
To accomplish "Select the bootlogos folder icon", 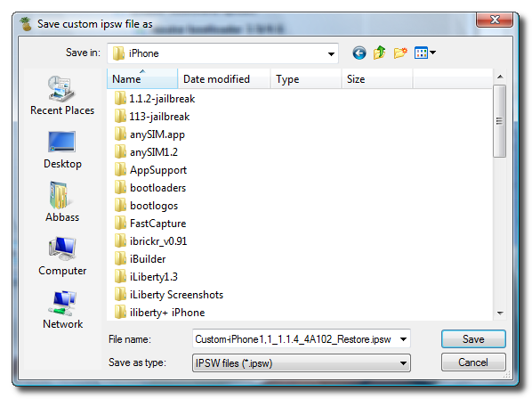I will (x=120, y=206).
